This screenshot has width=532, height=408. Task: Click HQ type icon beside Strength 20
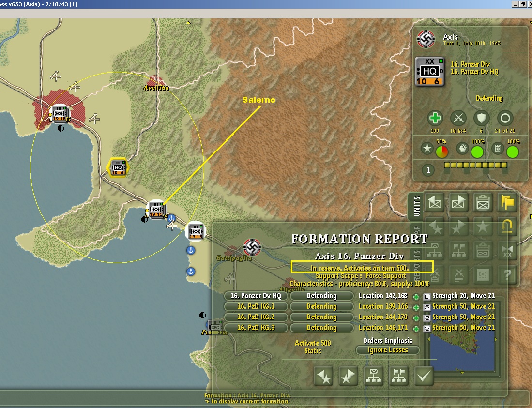pyautogui.click(x=427, y=297)
